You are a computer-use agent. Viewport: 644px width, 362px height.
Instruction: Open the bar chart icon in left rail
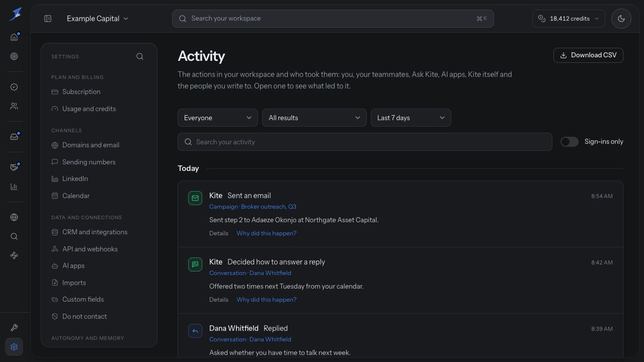pyautogui.click(x=14, y=187)
